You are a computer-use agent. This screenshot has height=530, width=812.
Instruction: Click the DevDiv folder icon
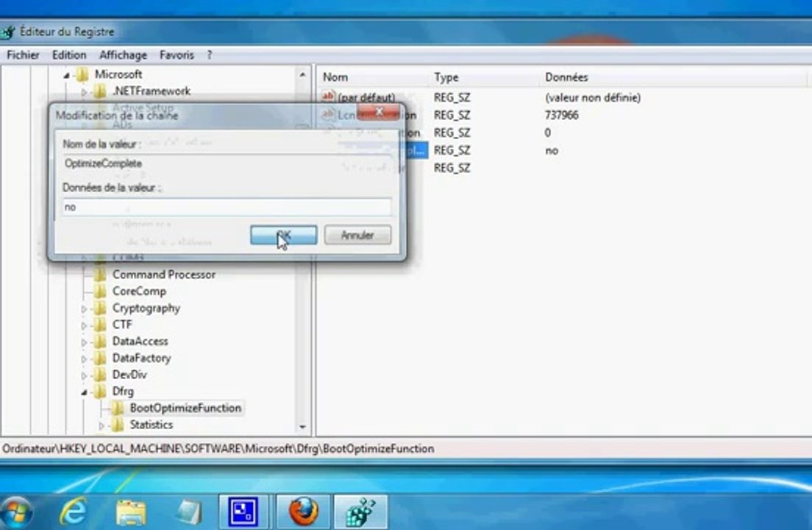pyautogui.click(x=100, y=374)
